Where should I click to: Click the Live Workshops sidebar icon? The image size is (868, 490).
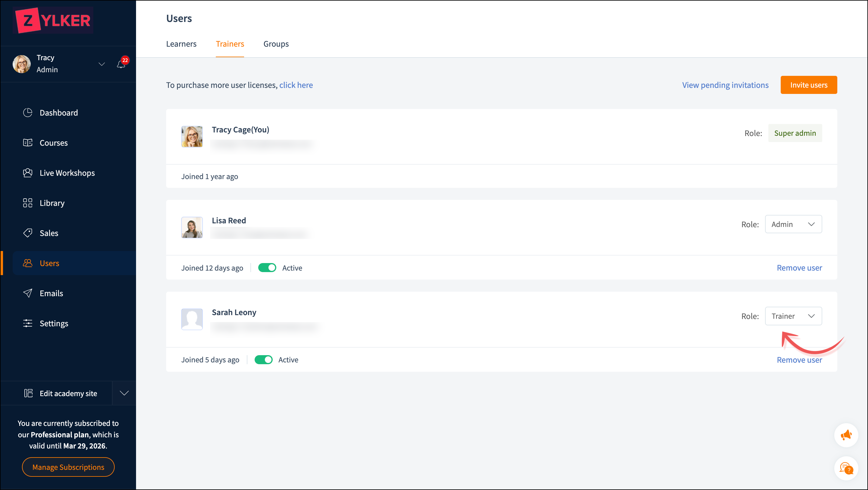click(28, 173)
